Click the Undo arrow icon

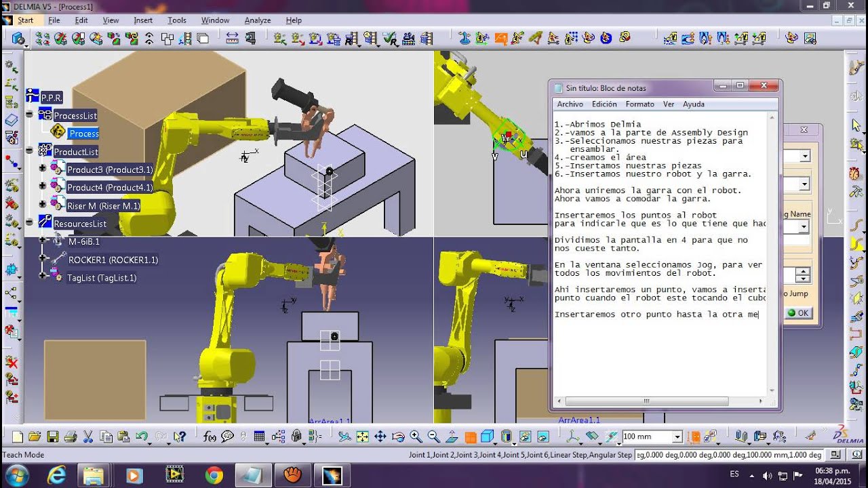142,436
